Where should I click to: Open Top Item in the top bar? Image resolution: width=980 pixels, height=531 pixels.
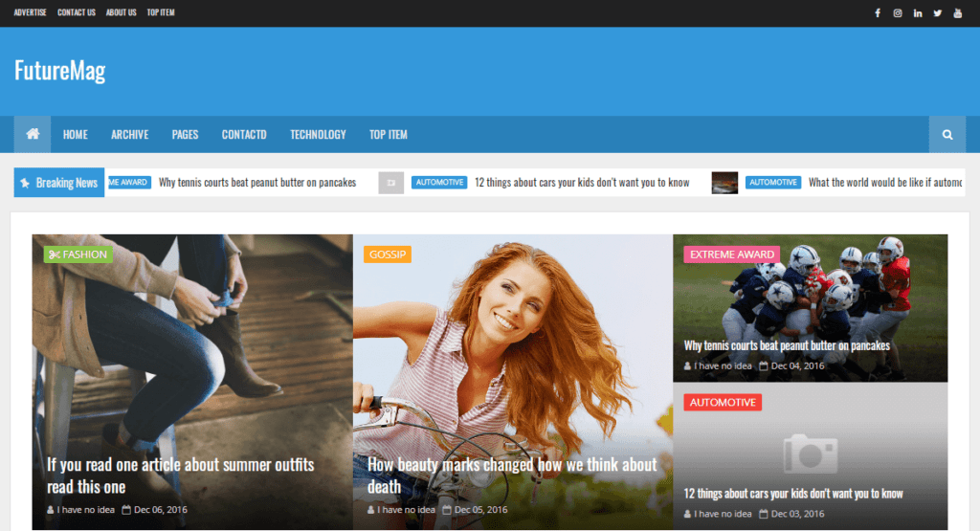click(161, 12)
